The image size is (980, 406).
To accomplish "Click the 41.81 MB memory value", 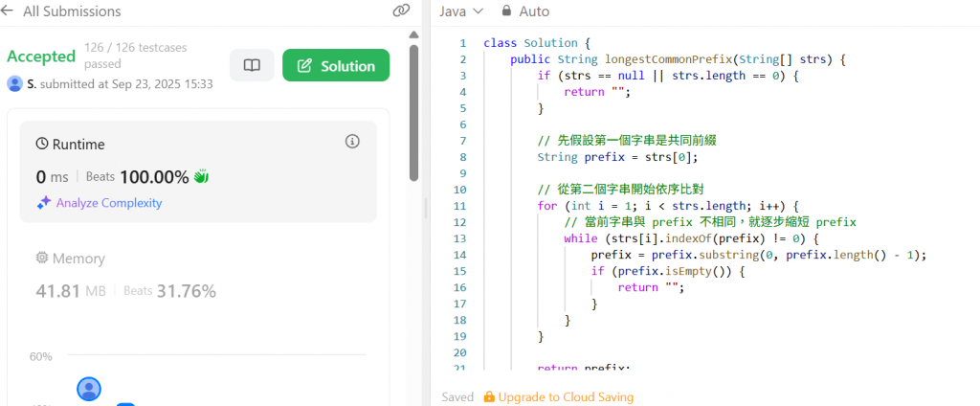I will (71, 291).
